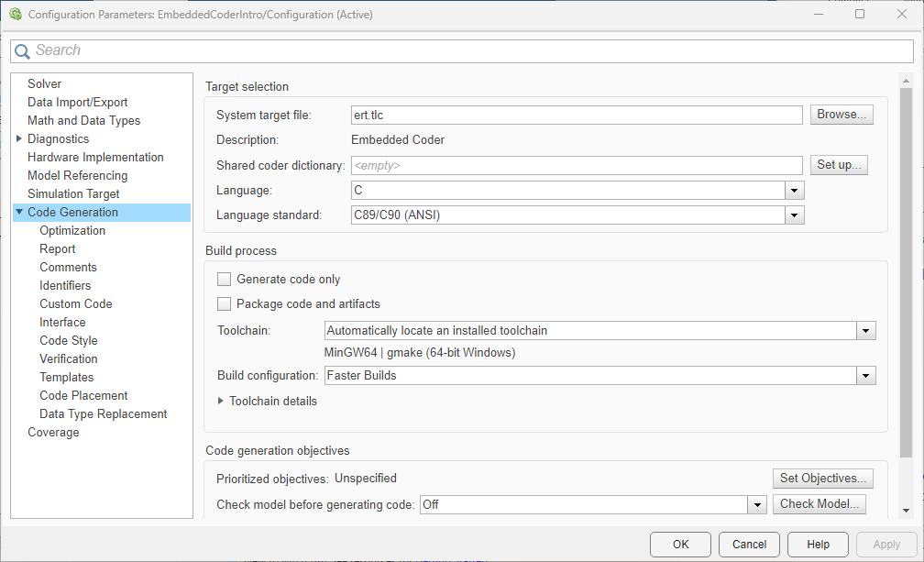
Task: Go to the Code Style pane
Action: (x=68, y=340)
